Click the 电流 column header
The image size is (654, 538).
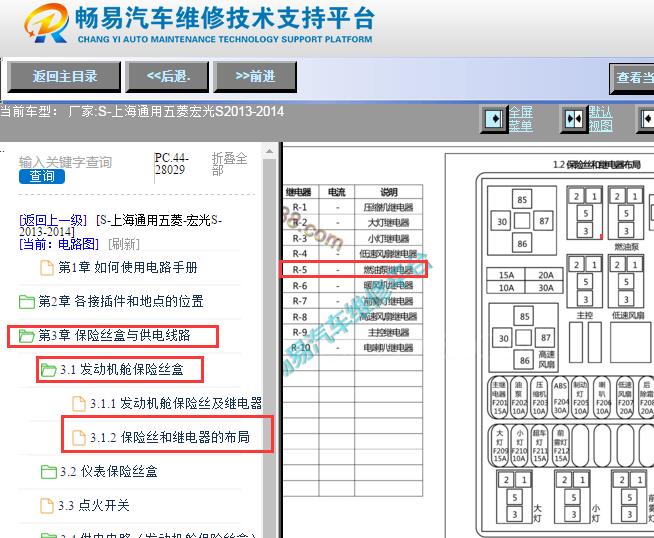[337, 192]
